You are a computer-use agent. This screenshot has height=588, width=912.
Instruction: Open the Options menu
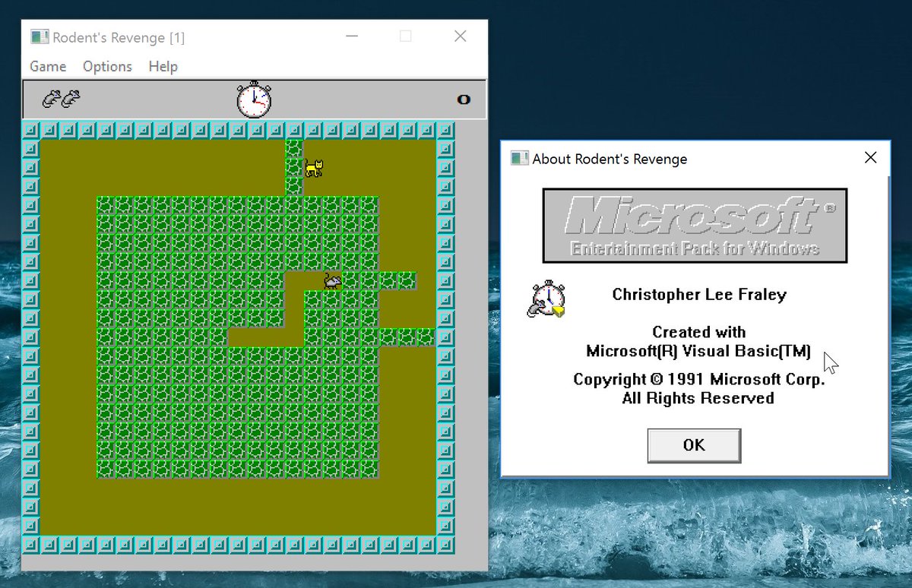coord(107,66)
